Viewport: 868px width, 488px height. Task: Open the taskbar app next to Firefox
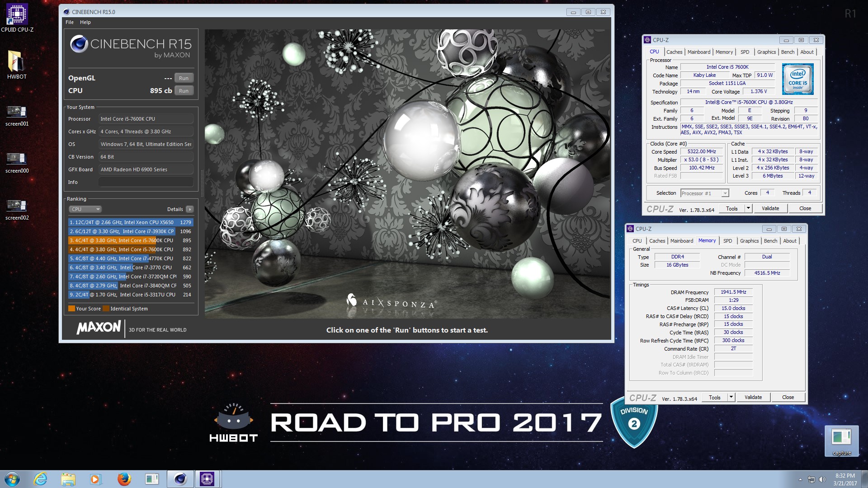tap(152, 479)
